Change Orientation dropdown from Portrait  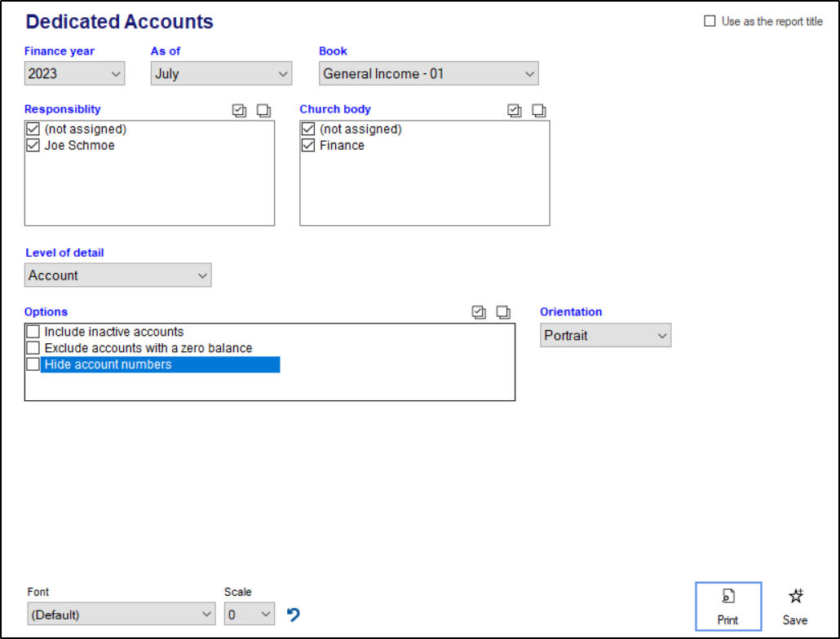(x=605, y=335)
